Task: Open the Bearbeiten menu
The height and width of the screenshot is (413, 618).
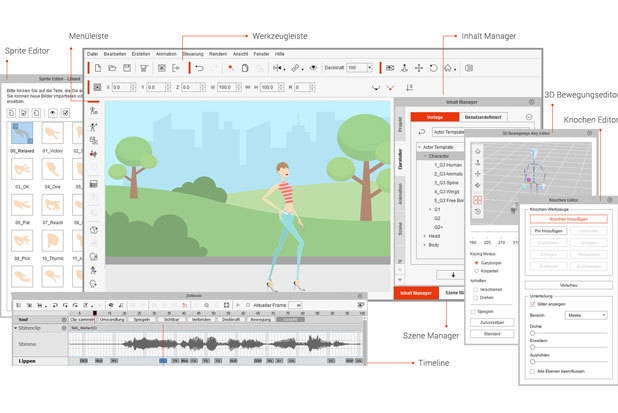Action: 115,54
